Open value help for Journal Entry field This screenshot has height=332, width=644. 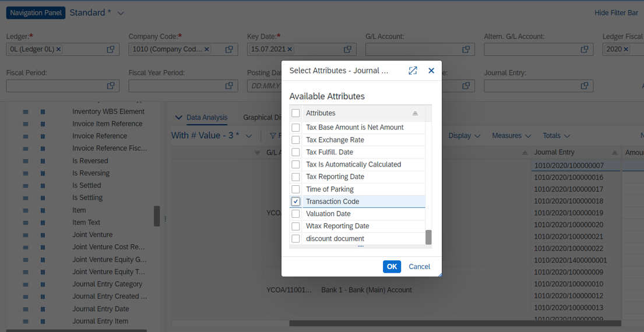pos(584,86)
